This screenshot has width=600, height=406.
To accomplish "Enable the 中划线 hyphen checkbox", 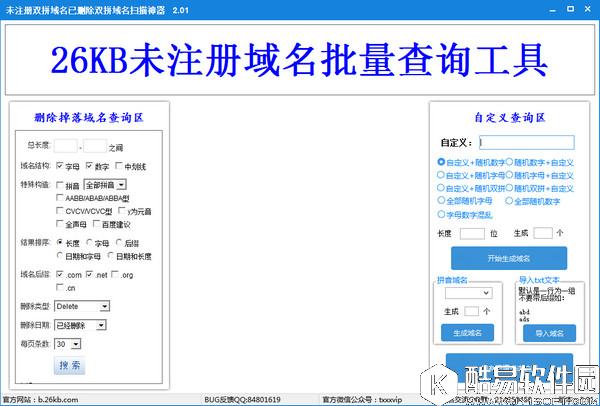I will coord(119,165).
